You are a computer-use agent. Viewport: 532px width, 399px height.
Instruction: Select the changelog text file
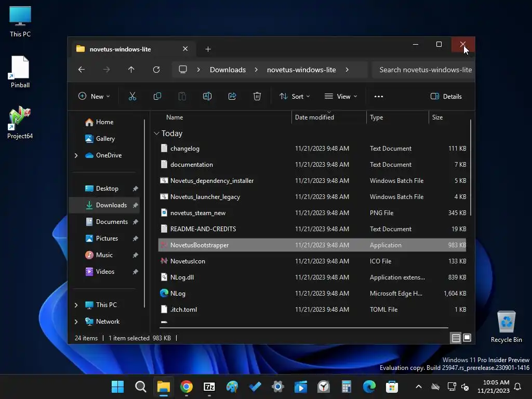coord(312,149)
